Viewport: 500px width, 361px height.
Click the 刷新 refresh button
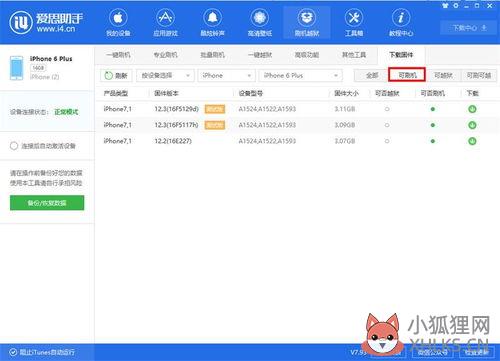(x=116, y=76)
